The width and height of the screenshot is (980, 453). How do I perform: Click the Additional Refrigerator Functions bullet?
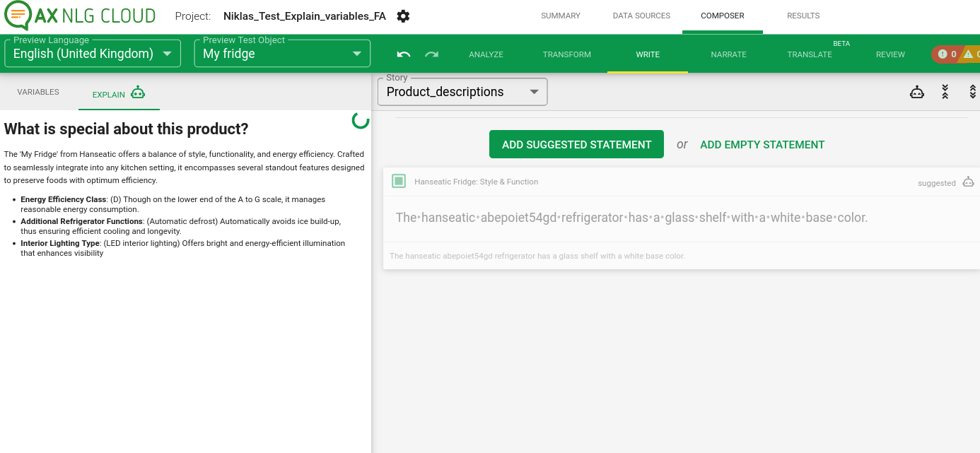point(180,226)
